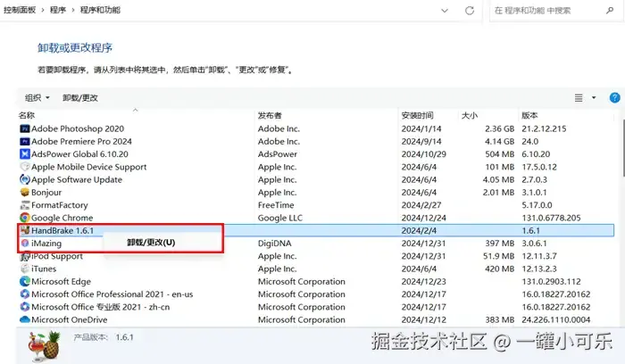Screen dimensions: 625x364
Task: Click the DigiDNA publisher cell
Action: click(x=275, y=244)
